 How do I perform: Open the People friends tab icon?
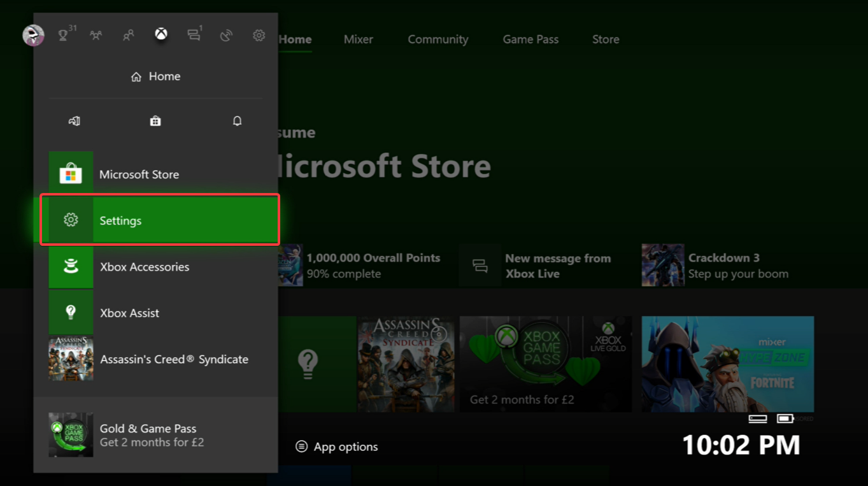click(x=129, y=36)
